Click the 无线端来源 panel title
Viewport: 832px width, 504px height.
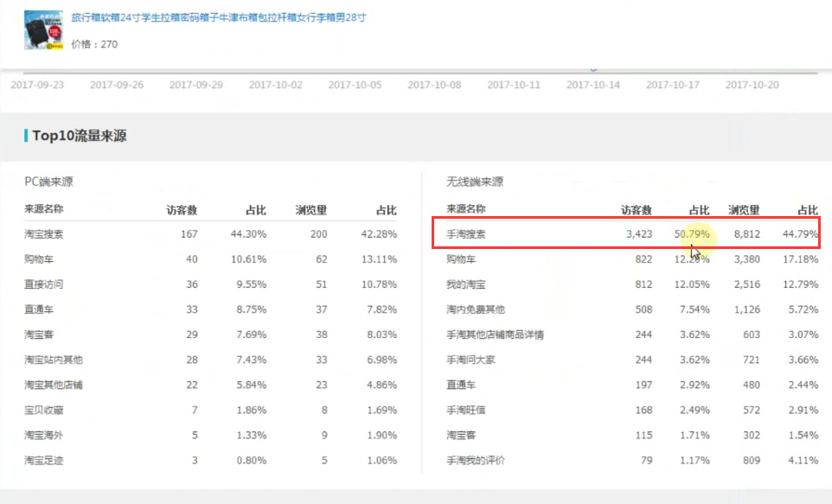[475, 182]
